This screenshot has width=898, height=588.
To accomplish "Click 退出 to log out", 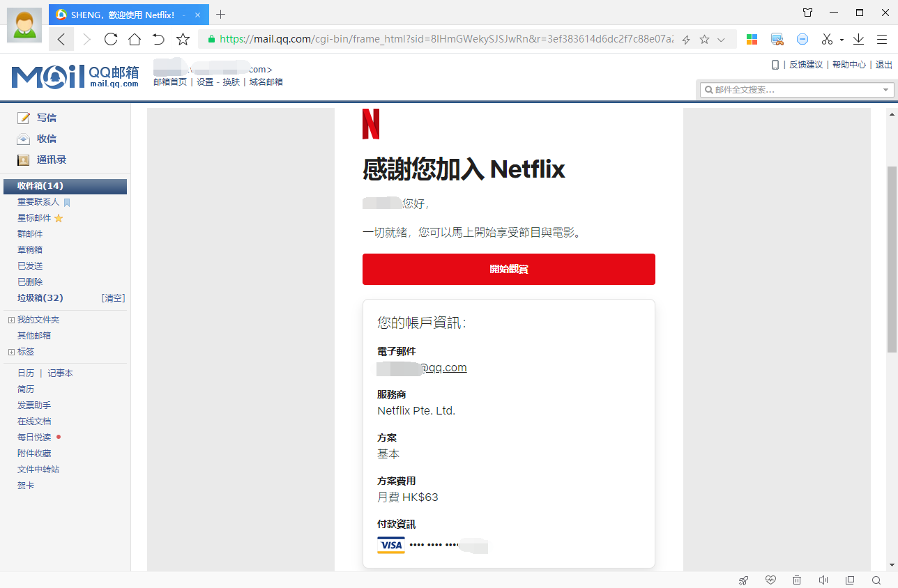I will (884, 65).
